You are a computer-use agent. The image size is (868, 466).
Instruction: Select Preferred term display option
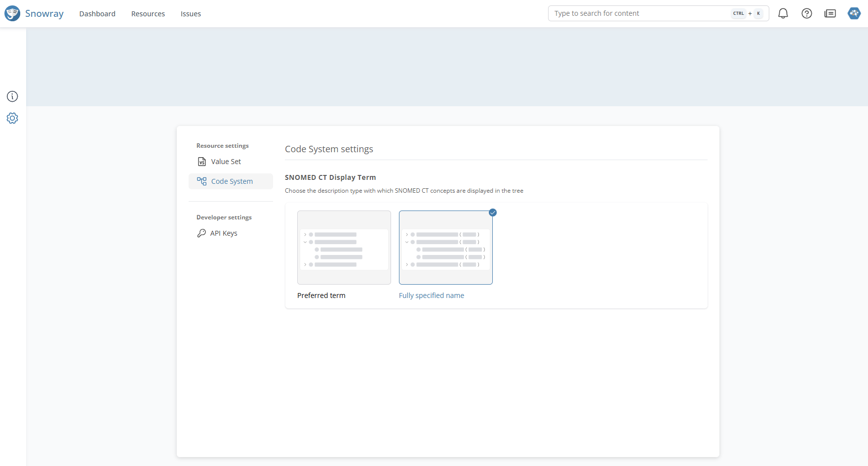click(344, 248)
